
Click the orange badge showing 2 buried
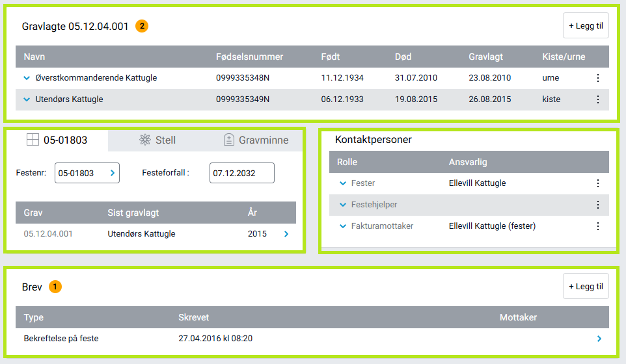click(x=142, y=26)
